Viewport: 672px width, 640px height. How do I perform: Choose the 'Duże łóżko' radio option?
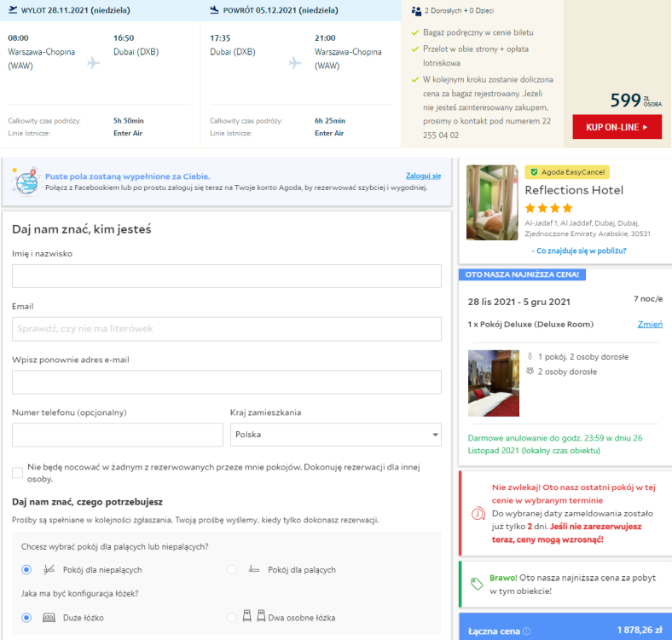(x=26, y=618)
